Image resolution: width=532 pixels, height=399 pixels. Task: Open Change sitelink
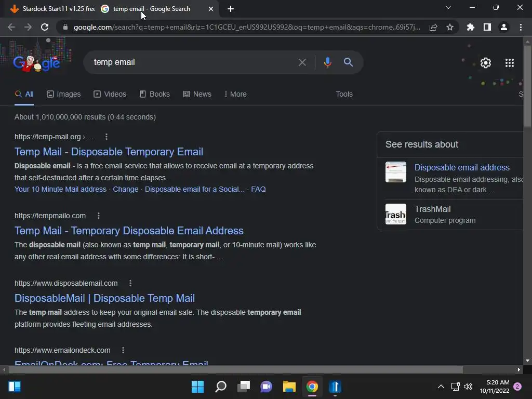click(126, 189)
